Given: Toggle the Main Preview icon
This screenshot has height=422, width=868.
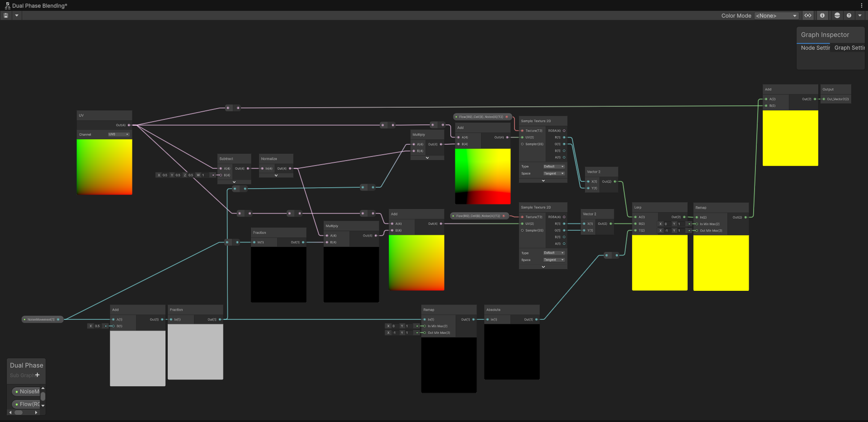Looking at the screenshot, I should coord(837,15).
